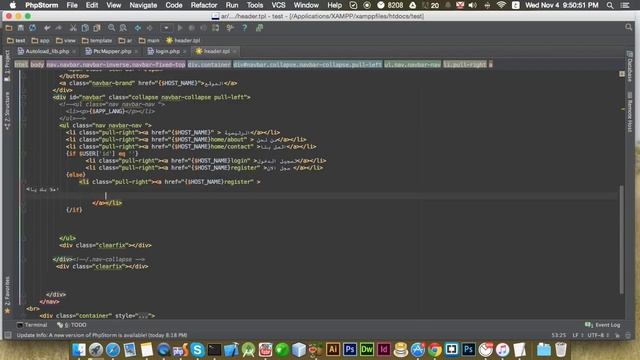Screen dimensions: 640x360
Task: Select the 'test' breadcrumb folder
Action: [16, 40]
